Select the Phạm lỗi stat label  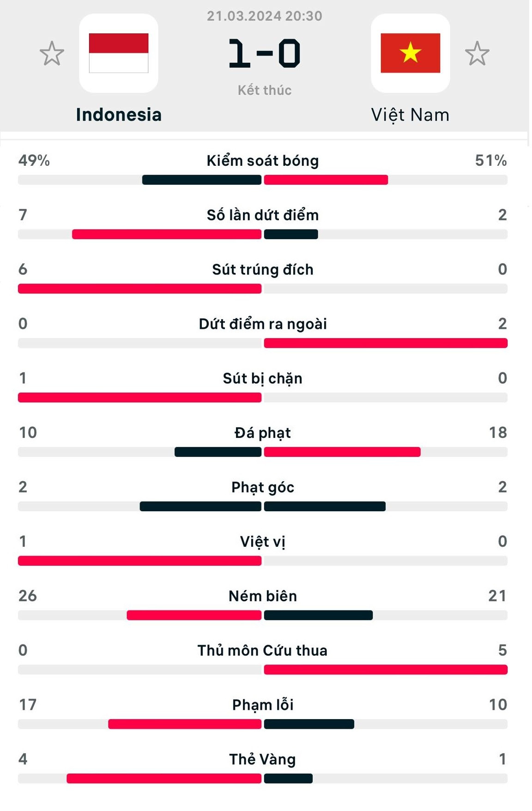click(x=263, y=705)
